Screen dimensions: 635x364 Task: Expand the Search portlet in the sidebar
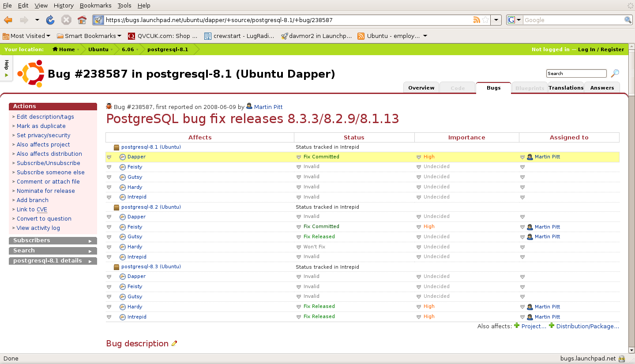[x=90, y=251]
